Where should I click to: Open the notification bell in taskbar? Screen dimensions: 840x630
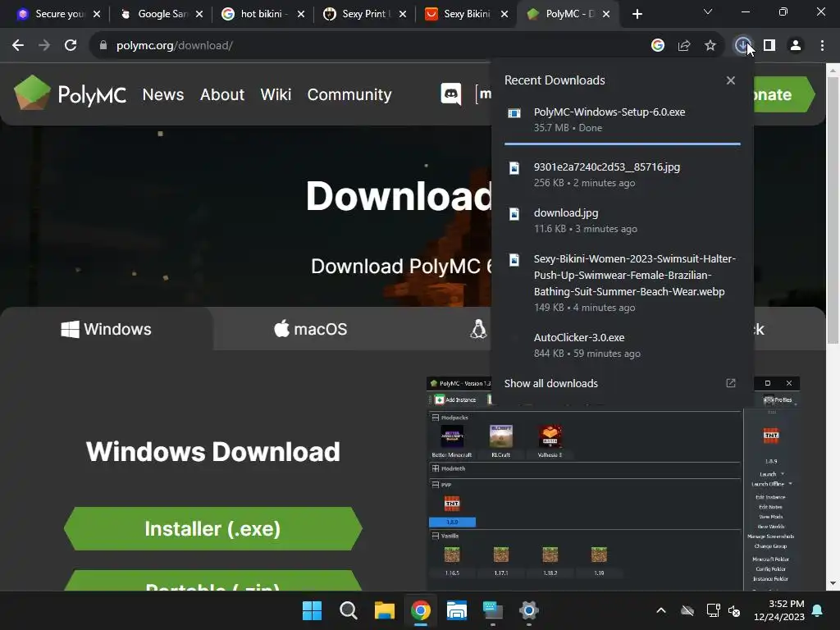pyautogui.click(x=818, y=610)
